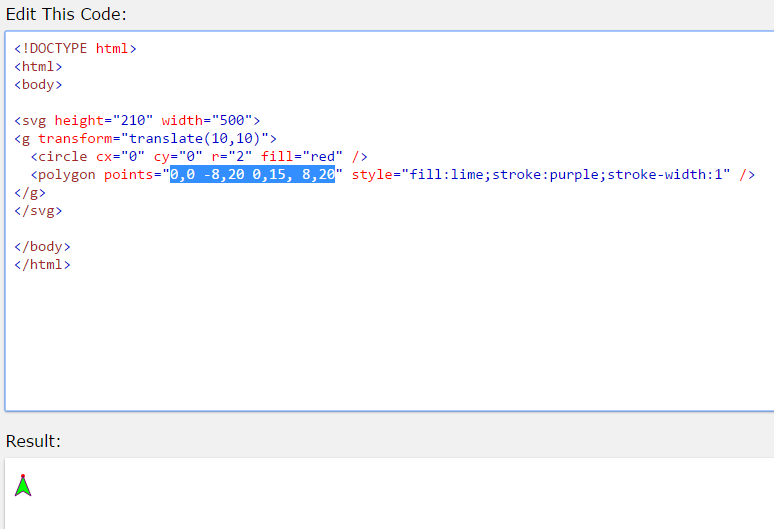Image resolution: width=774 pixels, height=529 pixels.
Task: Click the "<!DOCTYPE html>" line
Action: (x=75, y=48)
